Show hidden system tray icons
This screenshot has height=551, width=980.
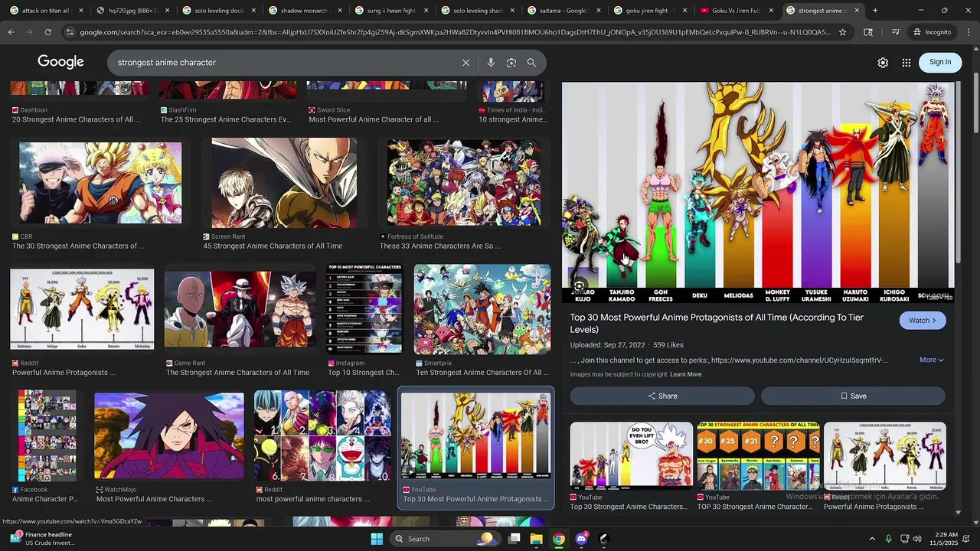tap(871, 539)
